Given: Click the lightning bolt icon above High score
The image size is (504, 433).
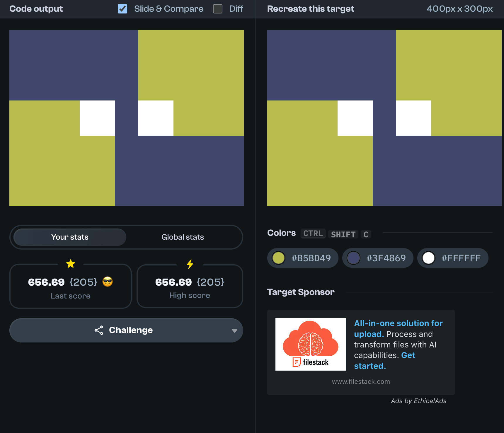Looking at the screenshot, I should pyautogui.click(x=190, y=264).
